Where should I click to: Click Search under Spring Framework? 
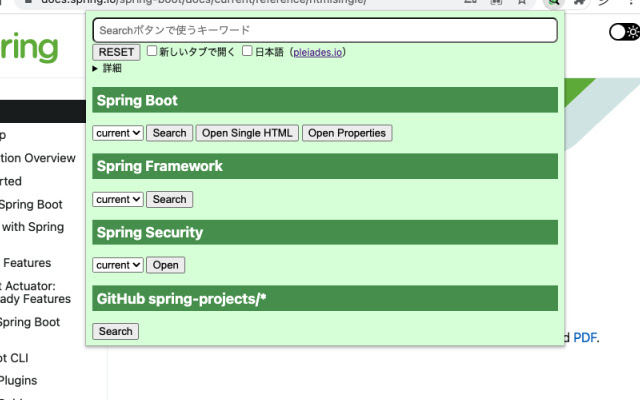[x=169, y=199]
